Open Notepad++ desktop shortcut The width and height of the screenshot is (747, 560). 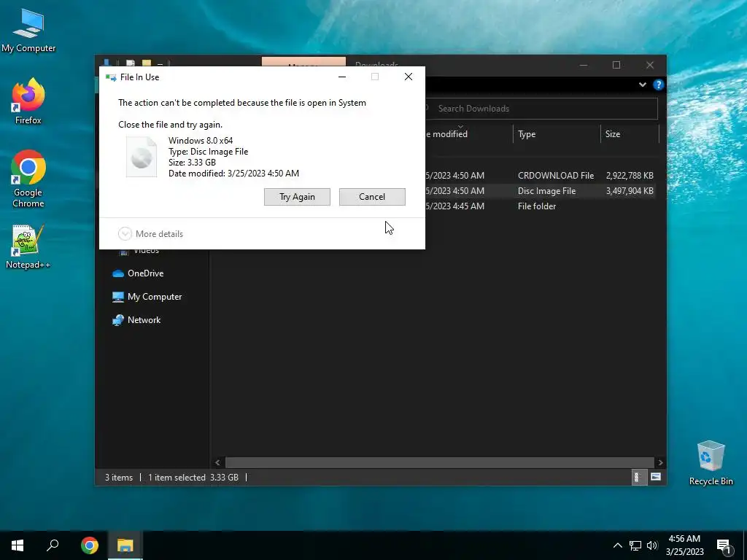click(x=28, y=247)
